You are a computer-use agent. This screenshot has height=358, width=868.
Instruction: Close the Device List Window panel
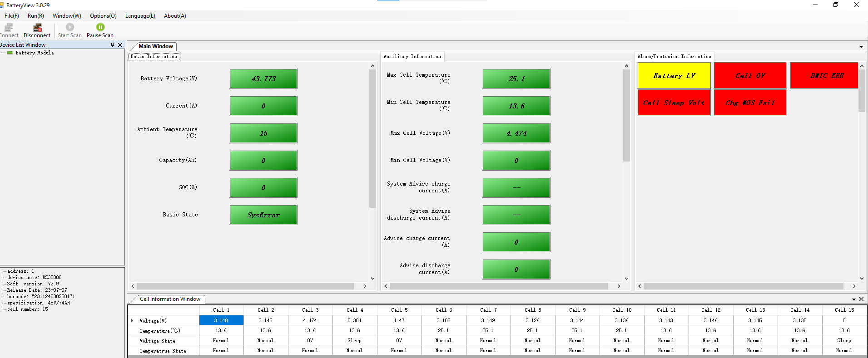click(x=120, y=45)
